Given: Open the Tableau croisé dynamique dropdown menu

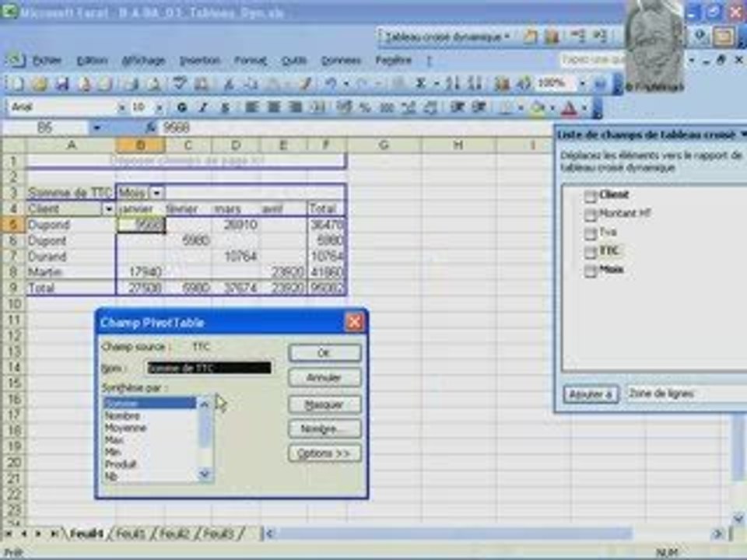Looking at the screenshot, I should click(x=447, y=37).
